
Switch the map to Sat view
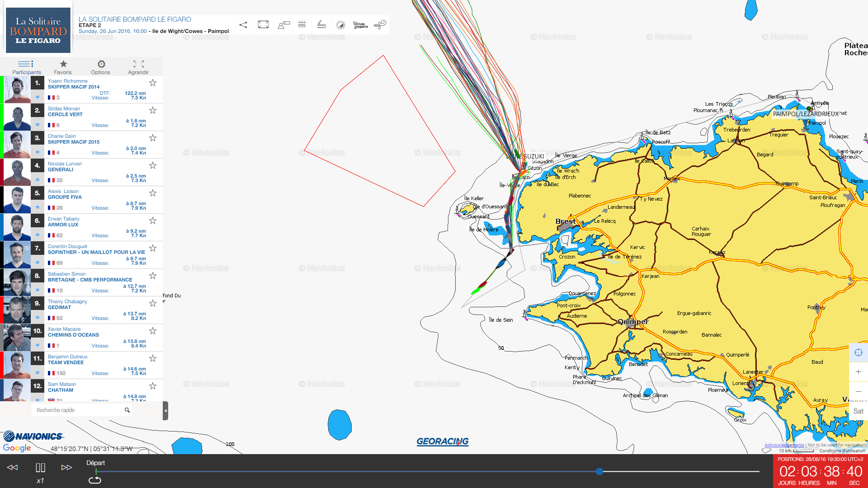pyautogui.click(x=858, y=411)
